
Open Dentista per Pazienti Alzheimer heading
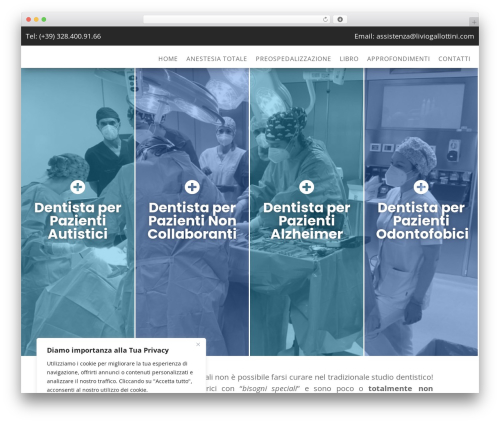click(307, 221)
